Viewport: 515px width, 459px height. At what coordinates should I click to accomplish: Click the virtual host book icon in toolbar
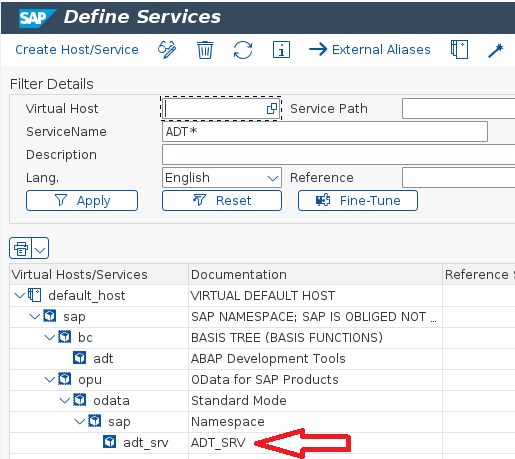(x=459, y=50)
